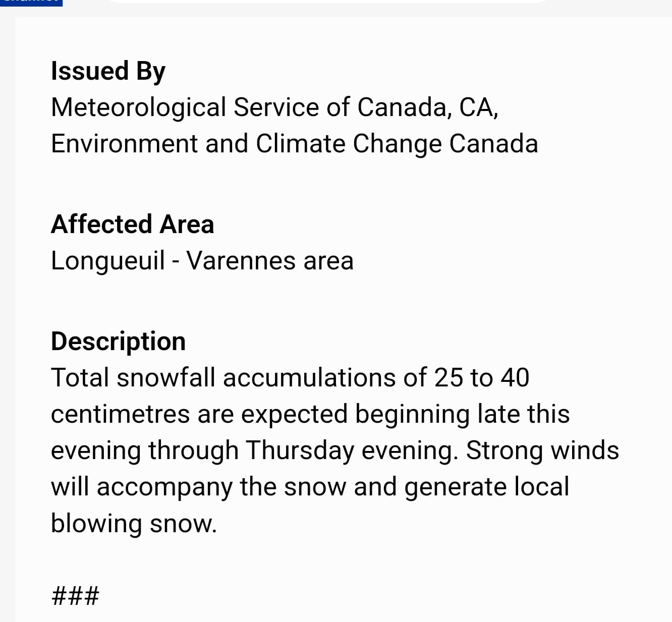Image resolution: width=672 pixels, height=622 pixels.
Task: Click 'will accompany the snow' line
Action: tap(199, 487)
